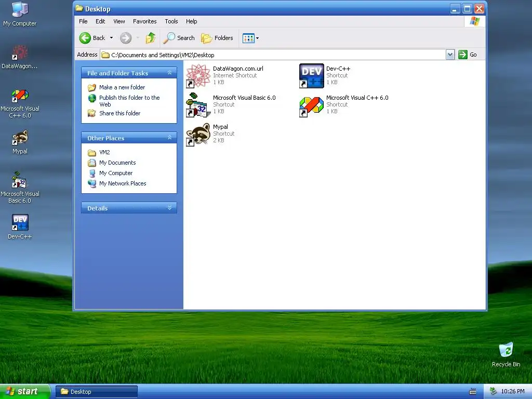Click the Desktop taskbar button
The image size is (532, 399).
tap(96, 392)
